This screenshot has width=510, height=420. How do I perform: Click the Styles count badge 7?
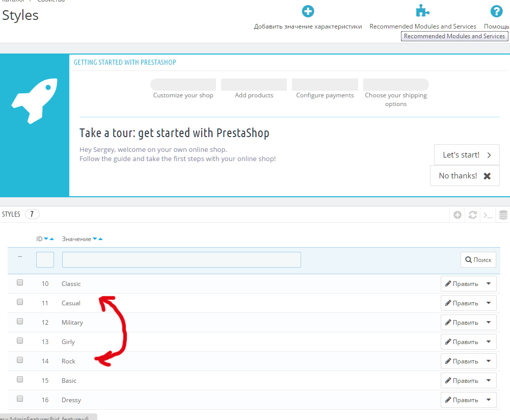[x=32, y=214]
